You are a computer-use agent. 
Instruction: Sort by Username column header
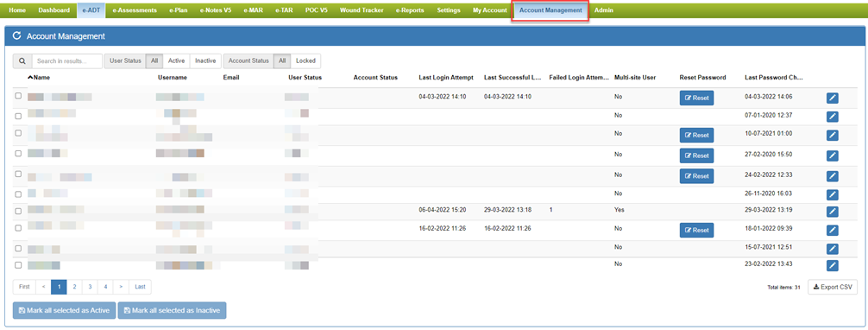click(x=173, y=78)
